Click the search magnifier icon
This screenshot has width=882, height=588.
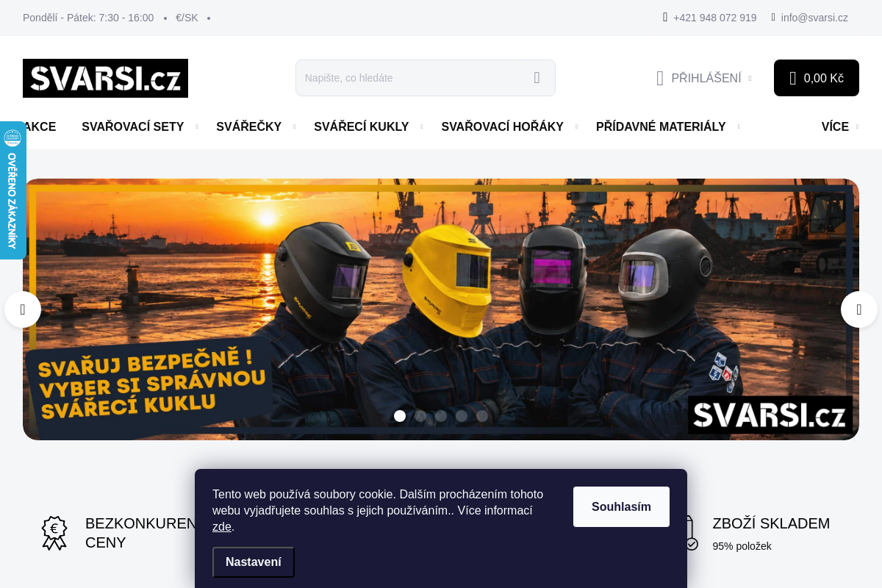(x=537, y=78)
